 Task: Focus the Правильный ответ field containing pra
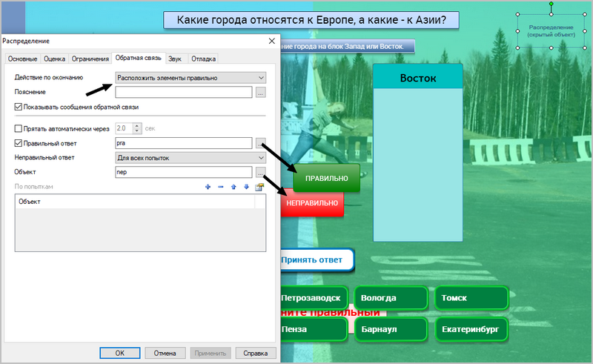coord(183,143)
